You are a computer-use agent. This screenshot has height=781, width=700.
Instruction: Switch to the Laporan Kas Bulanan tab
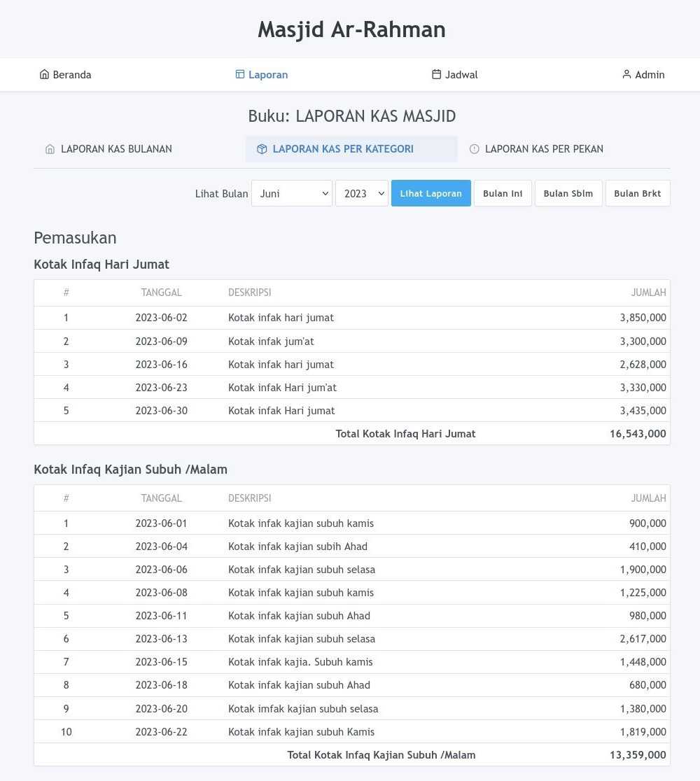[116, 149]
